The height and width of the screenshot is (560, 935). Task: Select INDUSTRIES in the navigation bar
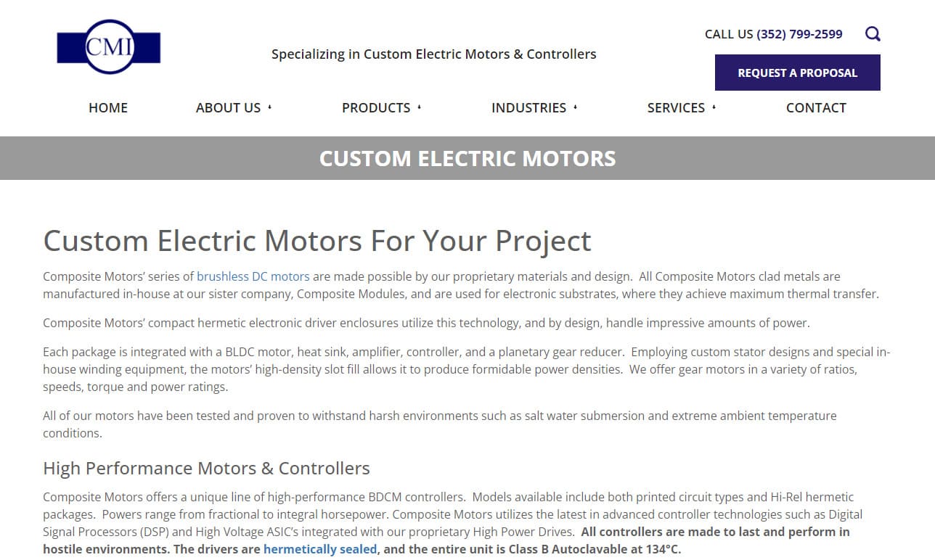tap(529, 107)
